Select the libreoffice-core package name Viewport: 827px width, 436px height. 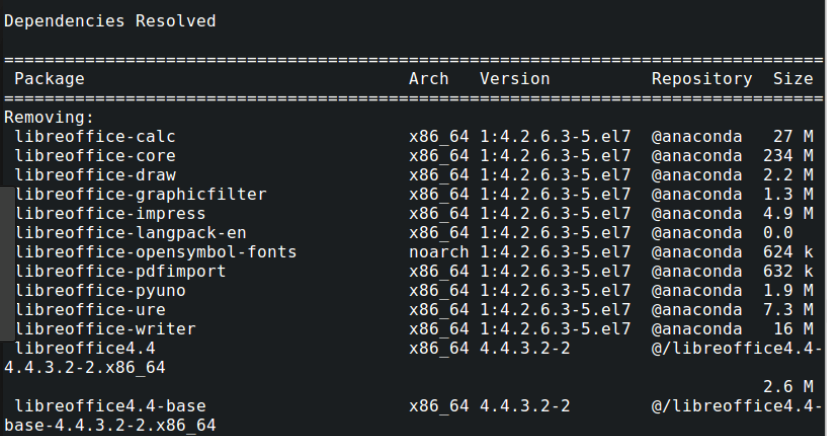95,155
